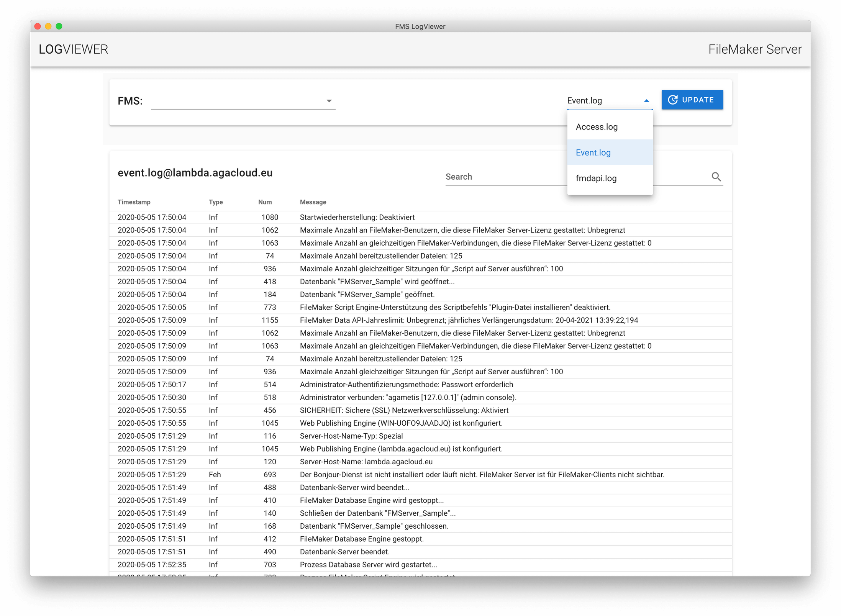Click Web Publishing Engine (WIN-UOFO9JAADJQ) message

pos(401,423)
